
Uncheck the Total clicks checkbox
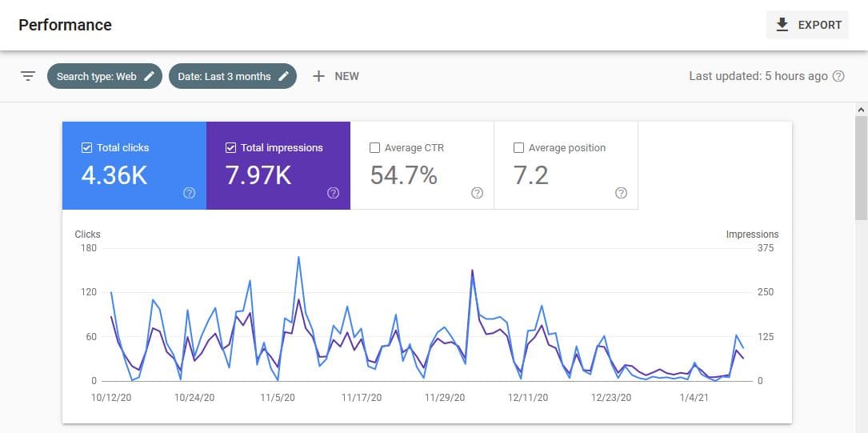[87, 148]
